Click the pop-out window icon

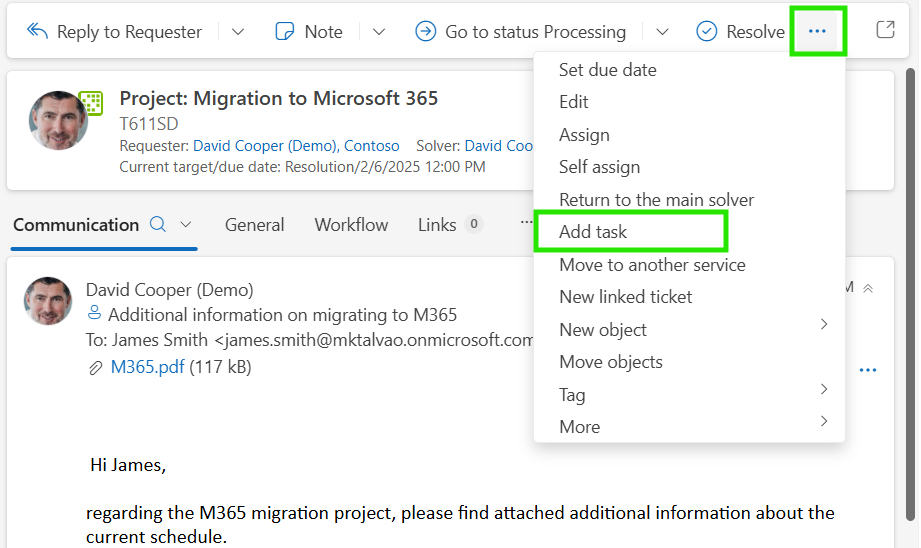[885, 29]
